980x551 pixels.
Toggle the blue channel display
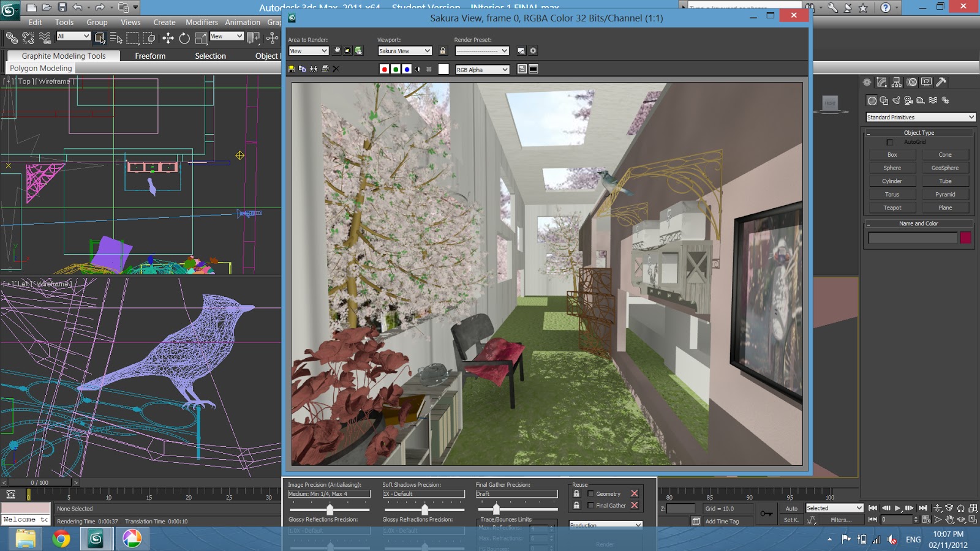(x=407, y=69)
